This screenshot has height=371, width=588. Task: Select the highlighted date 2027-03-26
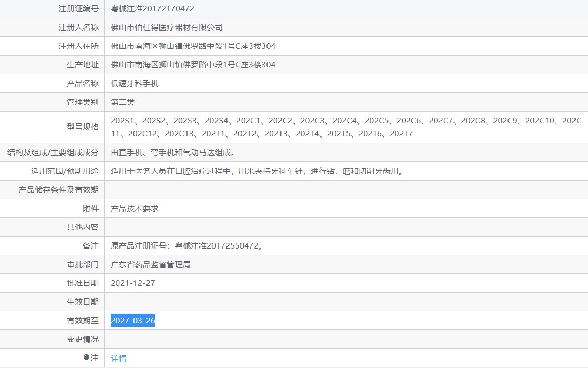[x=133, y=321]
